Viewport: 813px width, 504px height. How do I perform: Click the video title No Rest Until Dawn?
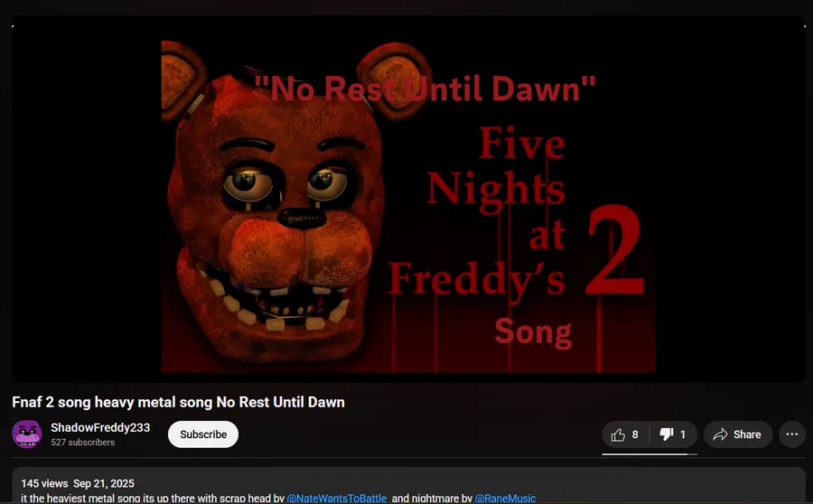click(178, 402)
